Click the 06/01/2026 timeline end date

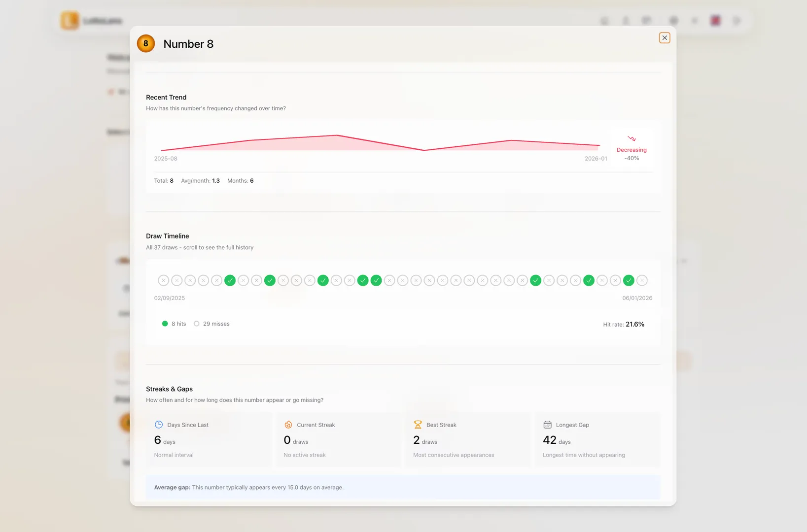pyautogui.click(x=637, y=298)
